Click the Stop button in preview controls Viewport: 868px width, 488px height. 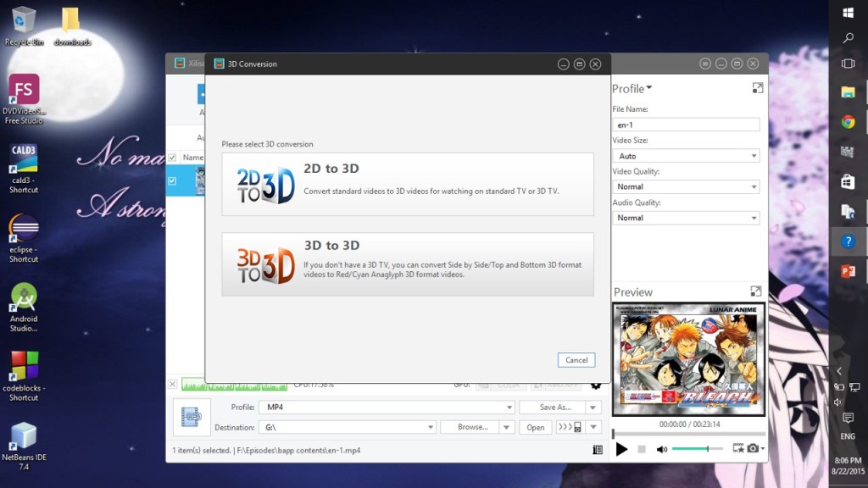pos(642,449)
